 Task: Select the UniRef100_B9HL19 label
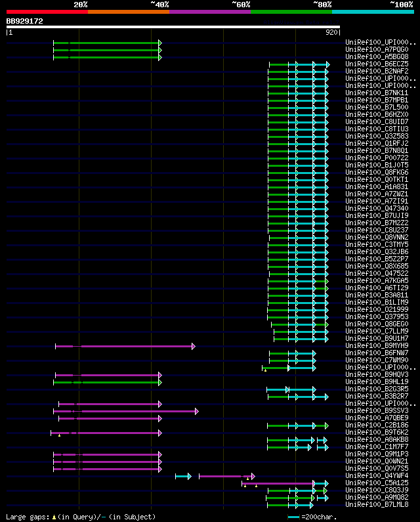[x=377, y=382]
